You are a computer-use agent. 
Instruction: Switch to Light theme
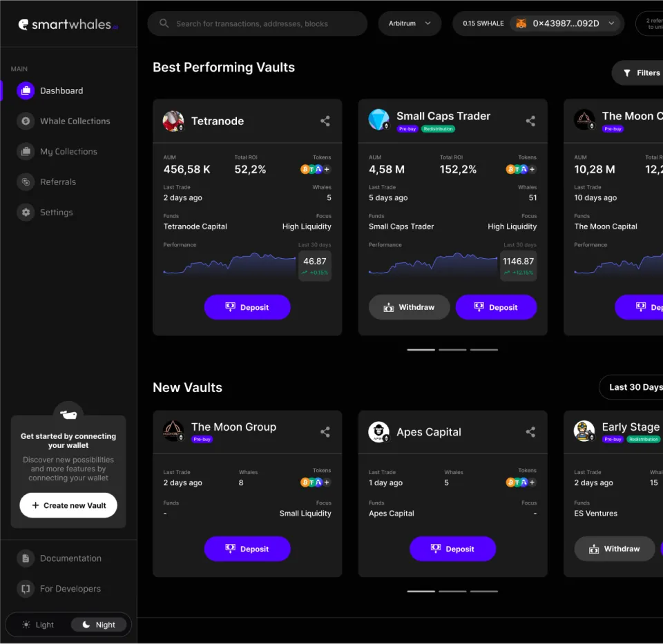[39, 625]
